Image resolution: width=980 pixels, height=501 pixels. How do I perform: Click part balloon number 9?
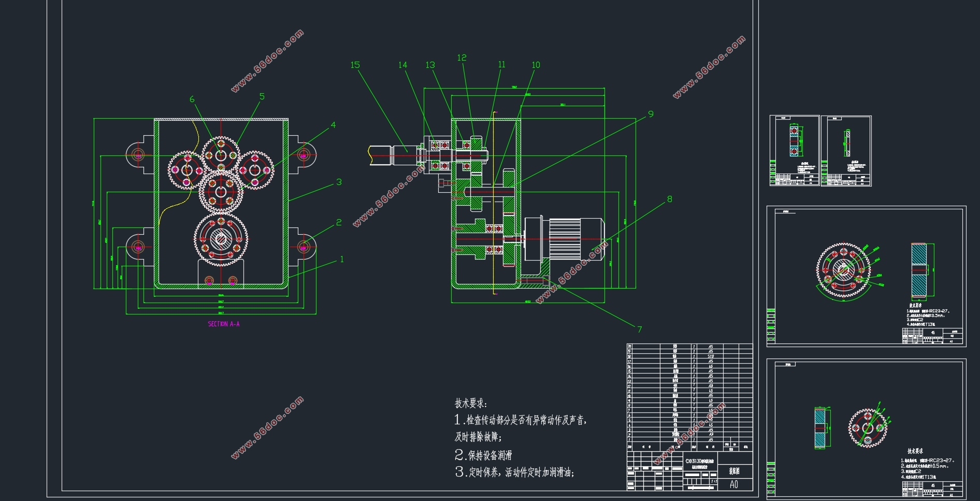(651, 114)
